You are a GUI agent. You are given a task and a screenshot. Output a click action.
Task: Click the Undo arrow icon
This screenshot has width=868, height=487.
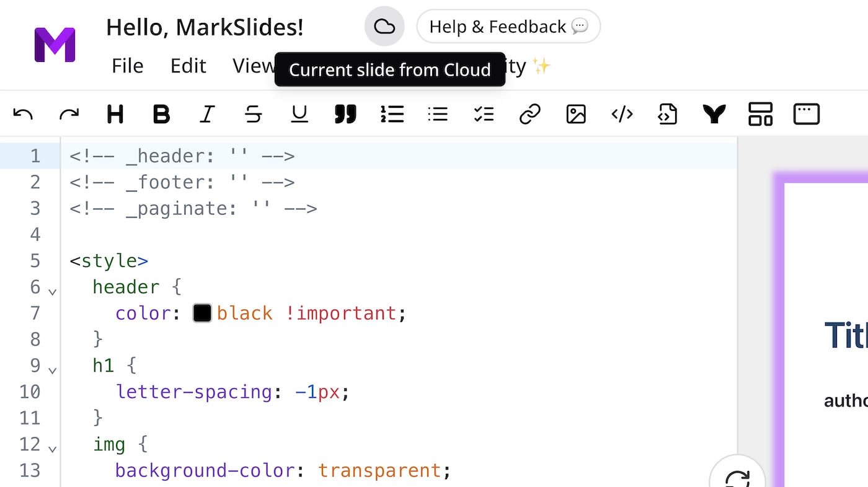click(23, 114)
